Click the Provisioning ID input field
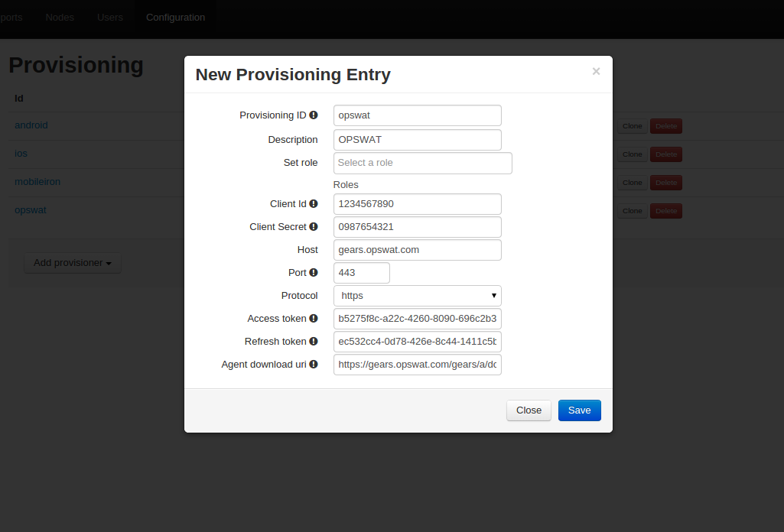784x532 pixels. [x=418, y=115]
